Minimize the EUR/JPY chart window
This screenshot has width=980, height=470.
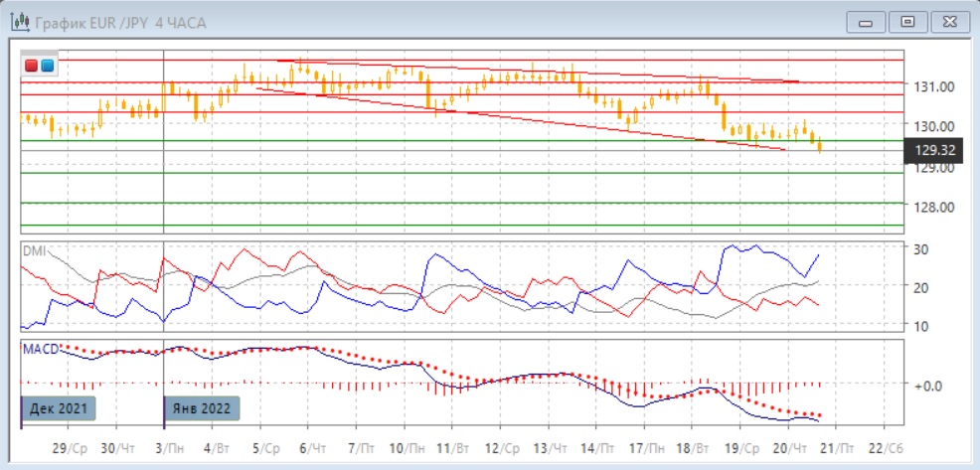(866, 21)
